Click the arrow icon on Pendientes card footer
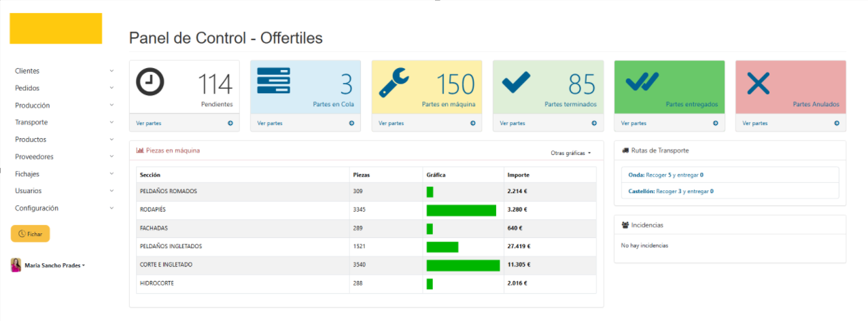This screenshot has width=868, height=321. pyautogui.click(x=230, y=123)
